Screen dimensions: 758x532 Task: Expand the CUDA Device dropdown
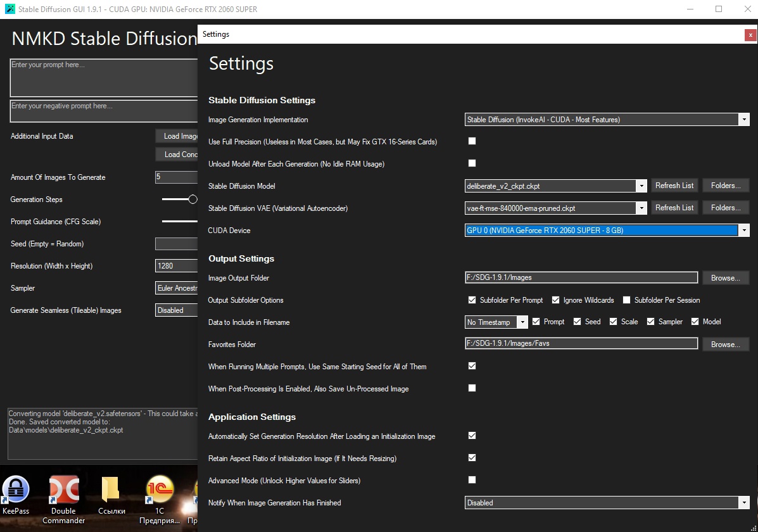tap(744, 231)
